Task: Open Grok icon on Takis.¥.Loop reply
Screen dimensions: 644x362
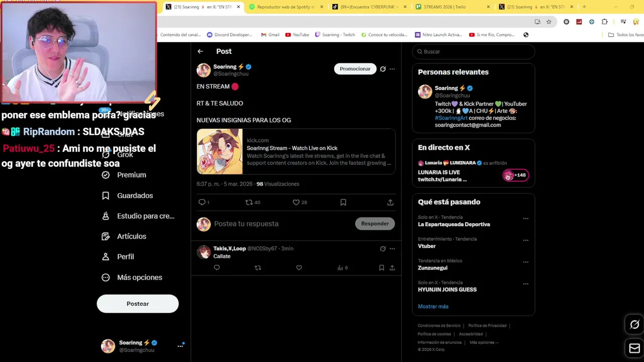Action: 383,248
